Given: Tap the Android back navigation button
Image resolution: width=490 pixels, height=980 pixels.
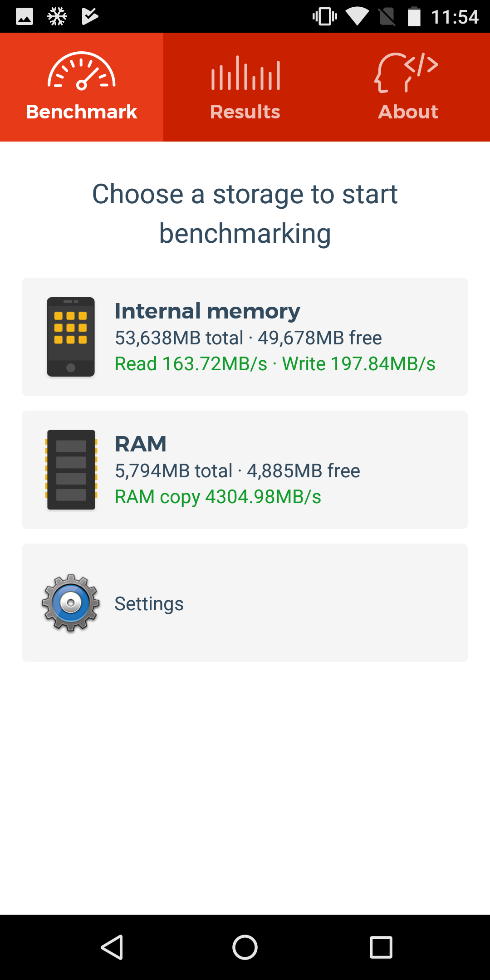Looking at the screenshot, I should 112,947.
